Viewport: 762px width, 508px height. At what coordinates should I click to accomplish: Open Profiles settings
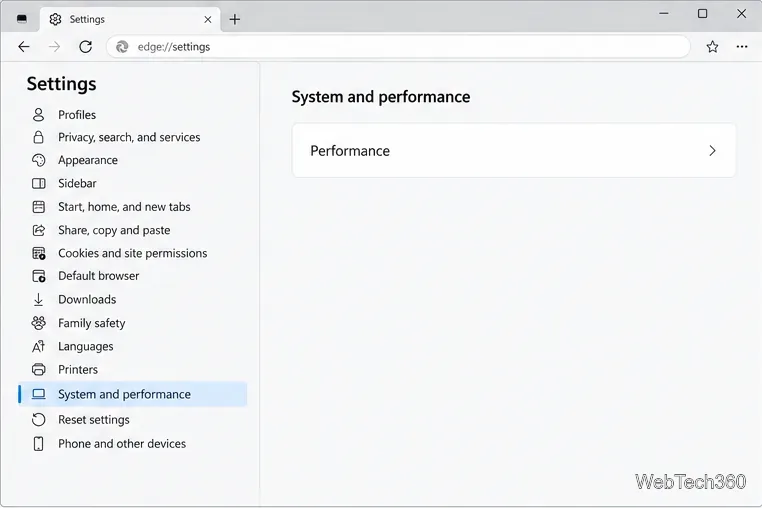pos(77,115)
